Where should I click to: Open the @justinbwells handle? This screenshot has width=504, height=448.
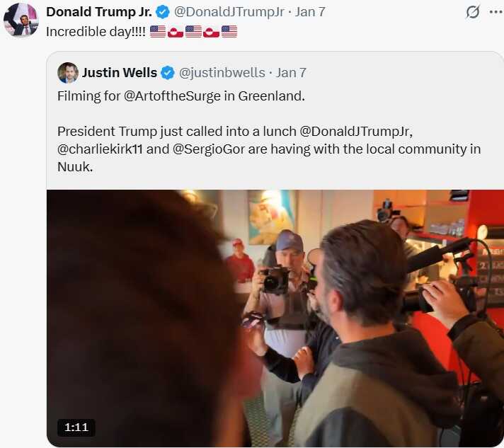pos(222,73)
